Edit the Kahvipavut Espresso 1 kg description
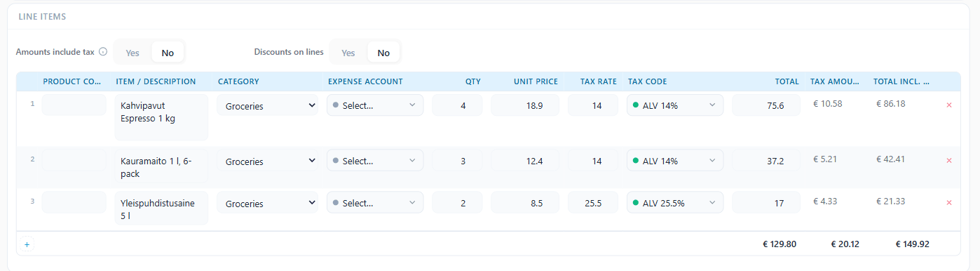Viewport: 980px width, 271px height. pyautogui.click(x=162, y=118)
